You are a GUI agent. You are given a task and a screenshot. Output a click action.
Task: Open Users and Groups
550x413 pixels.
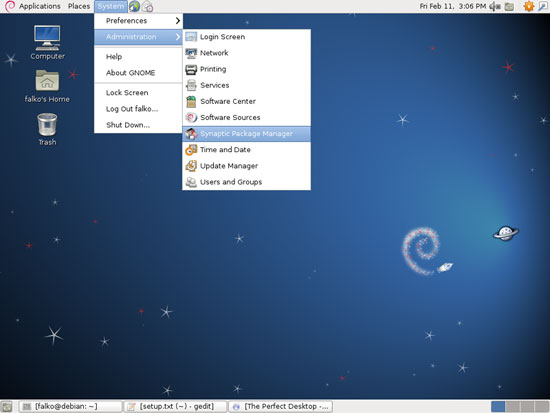(x=247, y=182)
